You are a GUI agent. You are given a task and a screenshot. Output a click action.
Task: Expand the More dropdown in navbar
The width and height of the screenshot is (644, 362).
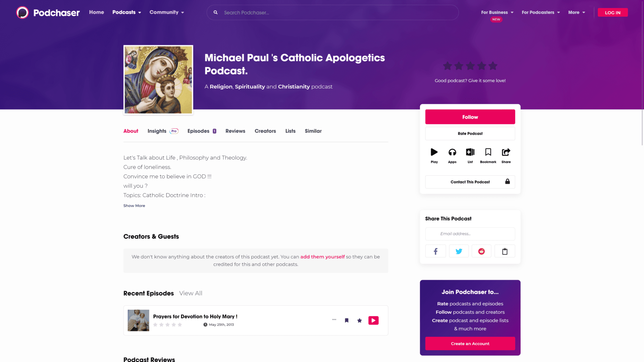pos(576,12)
